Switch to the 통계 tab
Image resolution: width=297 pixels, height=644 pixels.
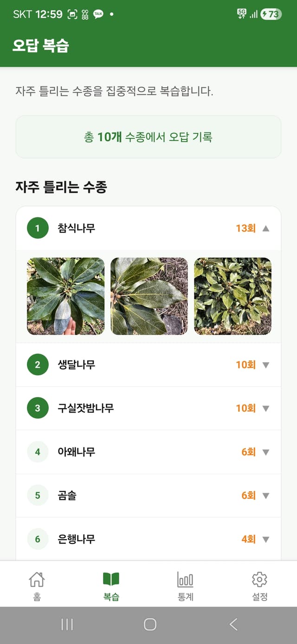pyautogui.click(x=185, y=584)
